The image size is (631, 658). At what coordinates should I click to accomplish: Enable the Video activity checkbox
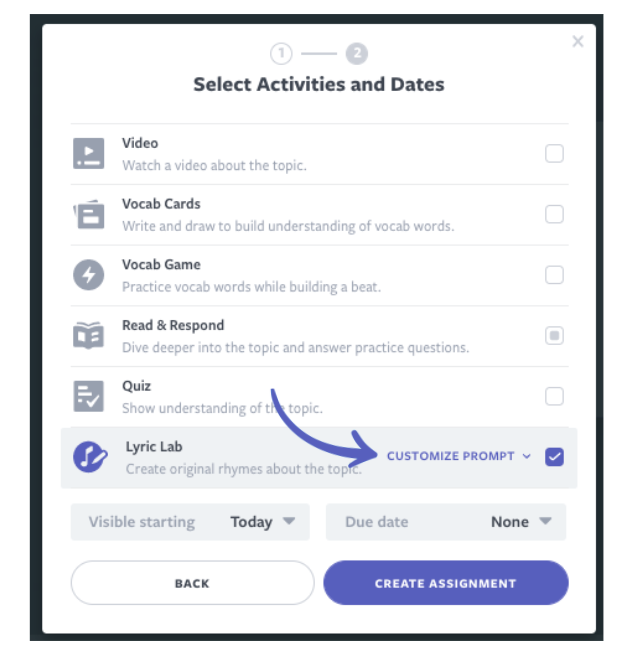554,154
